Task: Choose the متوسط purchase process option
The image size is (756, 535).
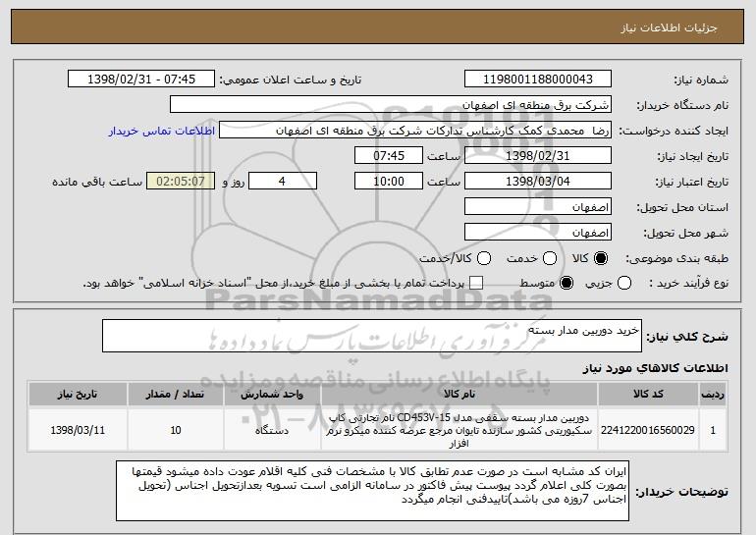Action: 567,283
